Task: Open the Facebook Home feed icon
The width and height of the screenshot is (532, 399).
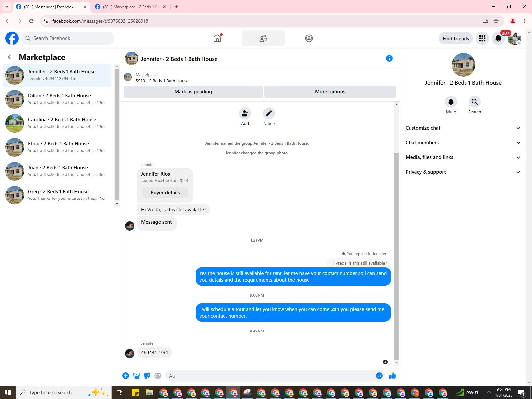Action: tap(217, 38)
